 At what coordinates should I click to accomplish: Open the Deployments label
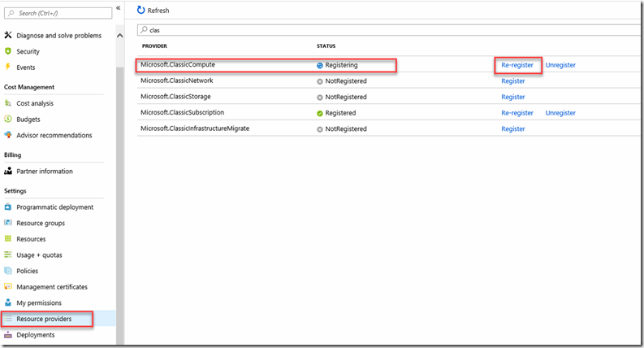pos(35,335)
